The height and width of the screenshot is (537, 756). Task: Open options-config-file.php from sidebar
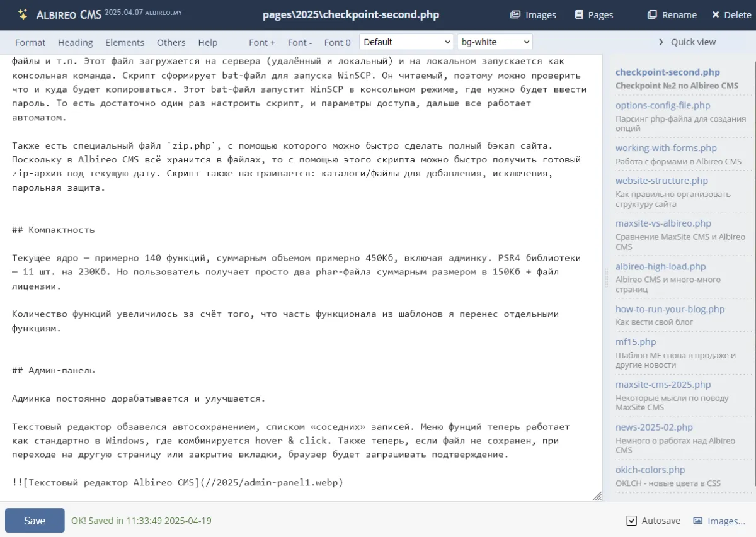coord(662,105)
